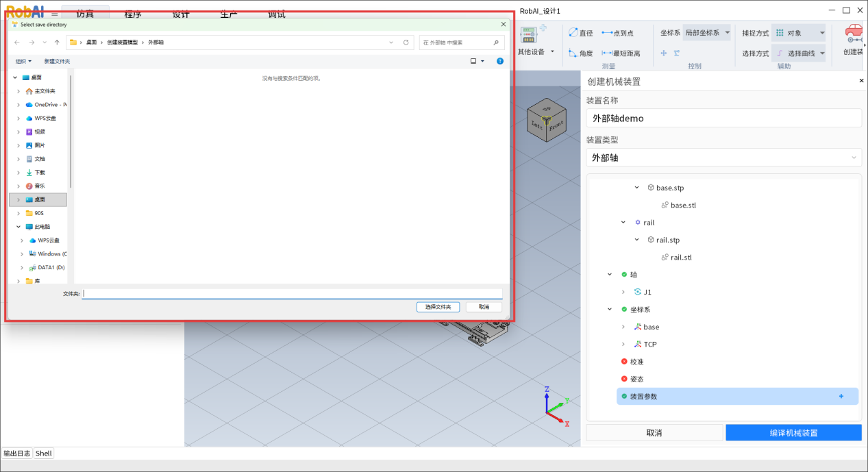Switch to the 程序 ribbon tab
Screen dimensions: 868x472
(x=134, y=14)
